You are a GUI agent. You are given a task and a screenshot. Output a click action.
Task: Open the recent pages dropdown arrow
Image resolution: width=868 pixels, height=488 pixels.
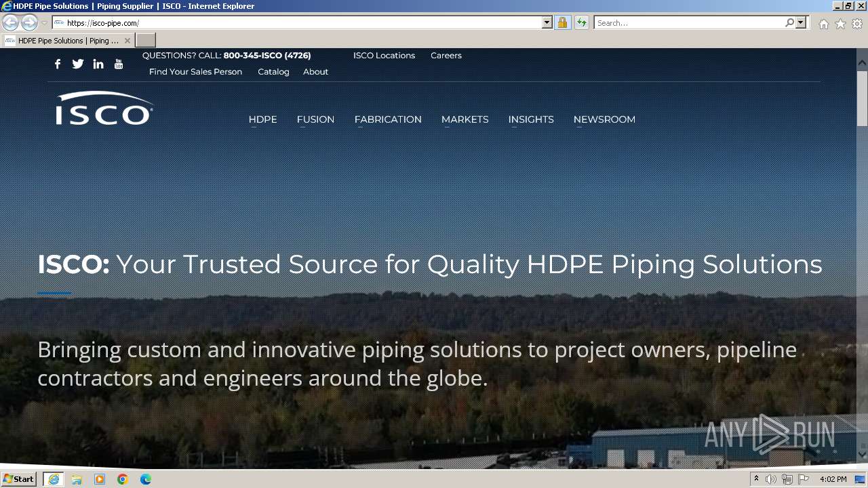[44, 23]
